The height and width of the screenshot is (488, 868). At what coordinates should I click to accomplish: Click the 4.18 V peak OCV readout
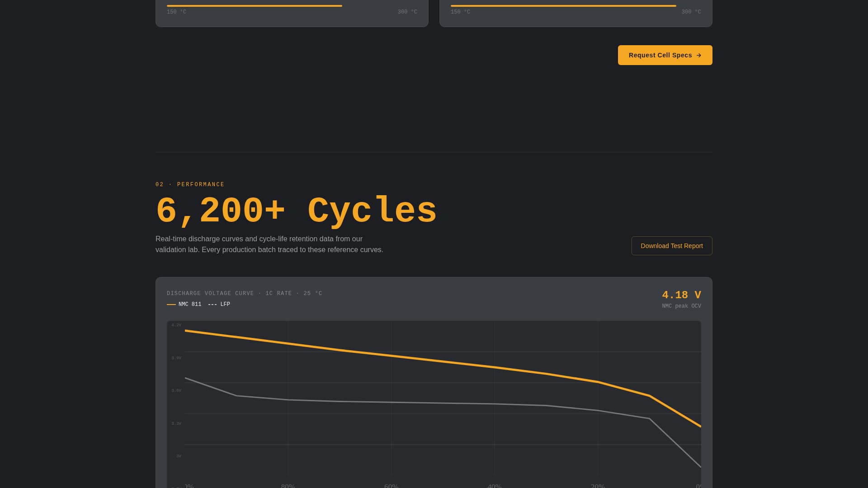click(681, 295)
